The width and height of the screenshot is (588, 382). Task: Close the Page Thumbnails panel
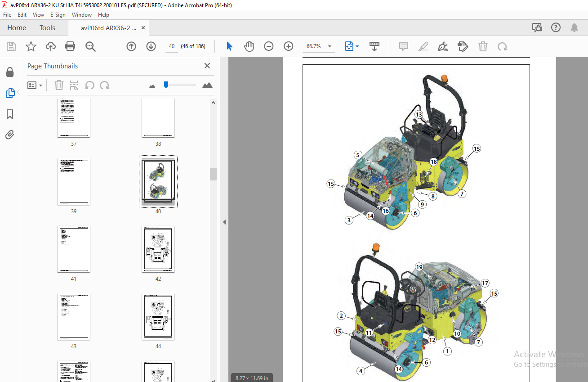[x=207, y=66]
